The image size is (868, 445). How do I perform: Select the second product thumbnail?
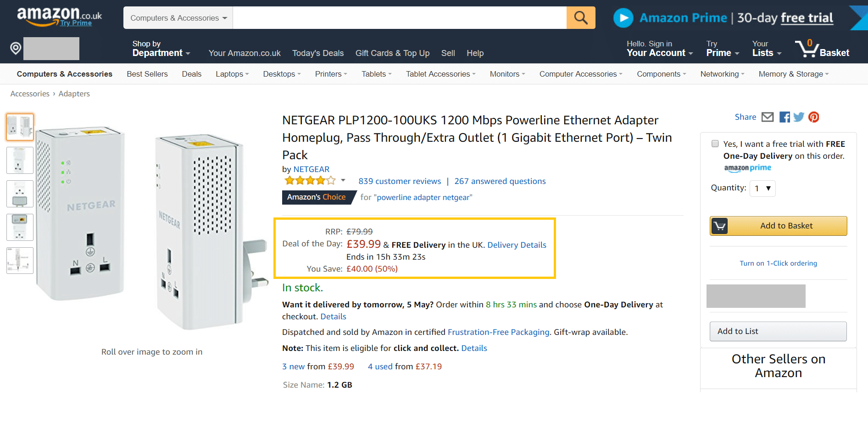20,160
